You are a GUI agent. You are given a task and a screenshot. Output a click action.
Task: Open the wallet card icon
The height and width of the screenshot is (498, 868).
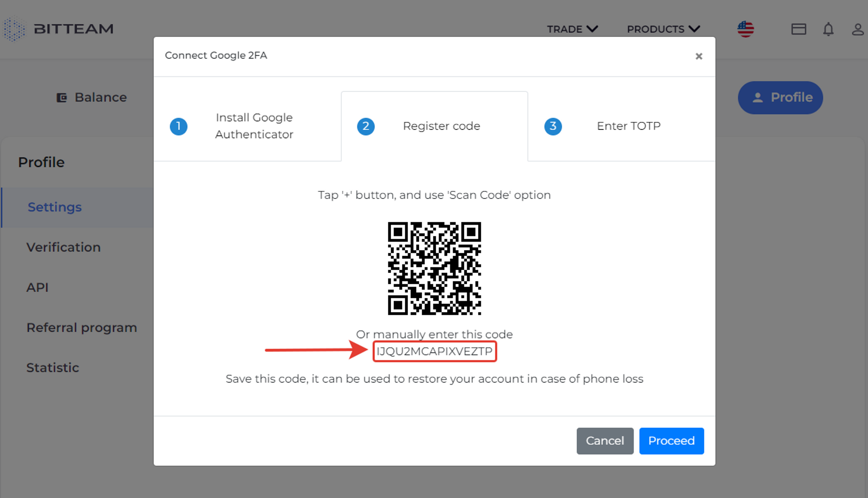[x=798, y=29]
